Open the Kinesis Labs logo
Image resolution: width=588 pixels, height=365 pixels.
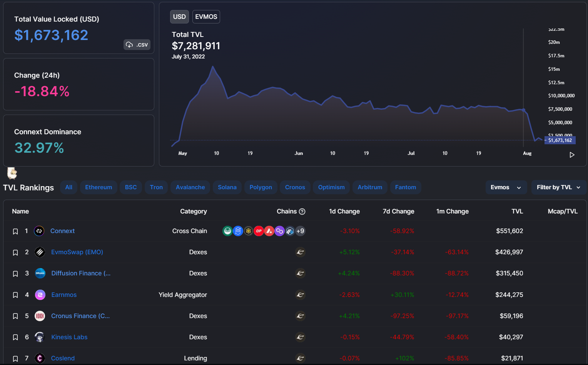click(40, 337)
